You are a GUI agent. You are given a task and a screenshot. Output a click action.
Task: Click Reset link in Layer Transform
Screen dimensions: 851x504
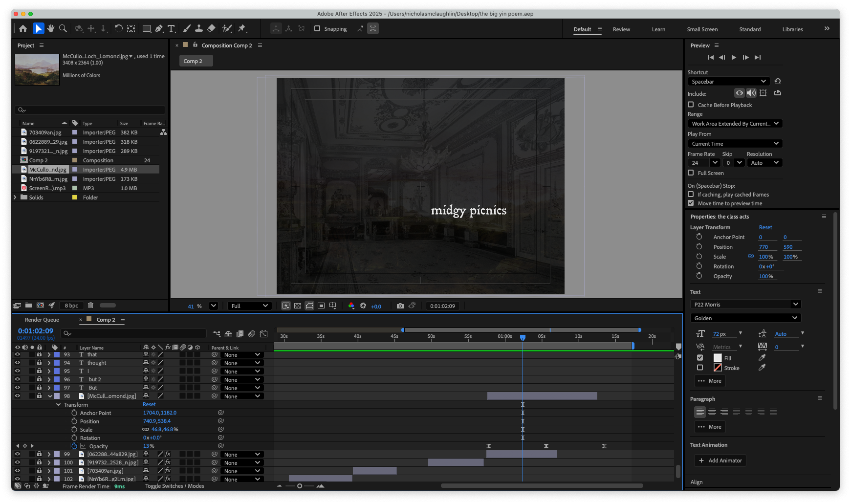click(765, 227)
